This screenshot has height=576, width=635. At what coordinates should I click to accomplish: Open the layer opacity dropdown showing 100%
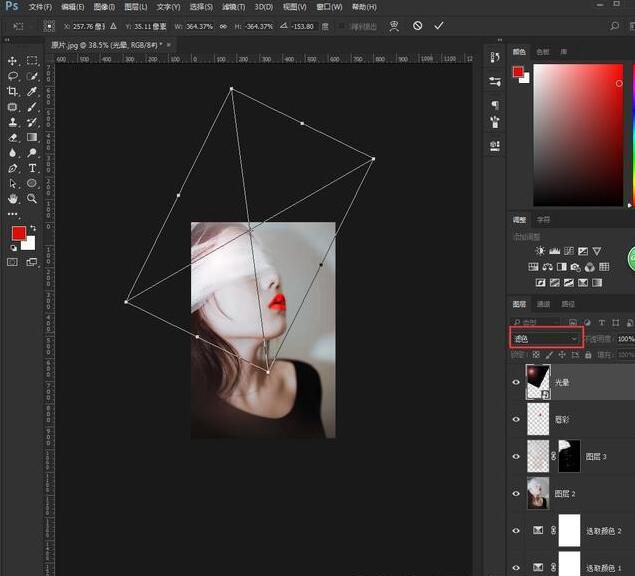(x=626, y=339)
